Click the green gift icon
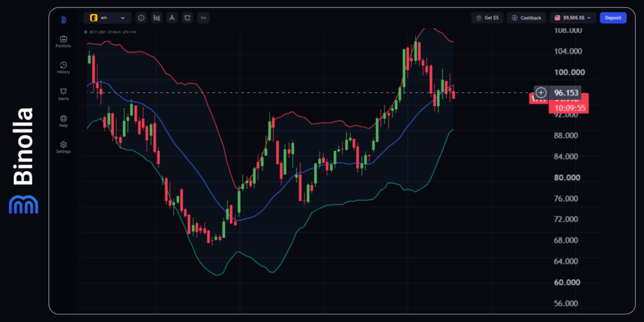The image size is (644, 322). [x=479, y=18]
